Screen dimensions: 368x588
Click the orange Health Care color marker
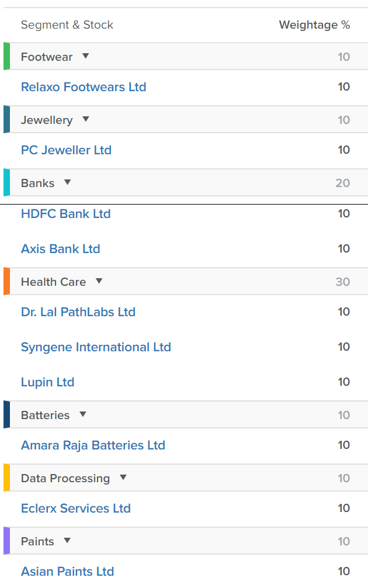point(7,281)
